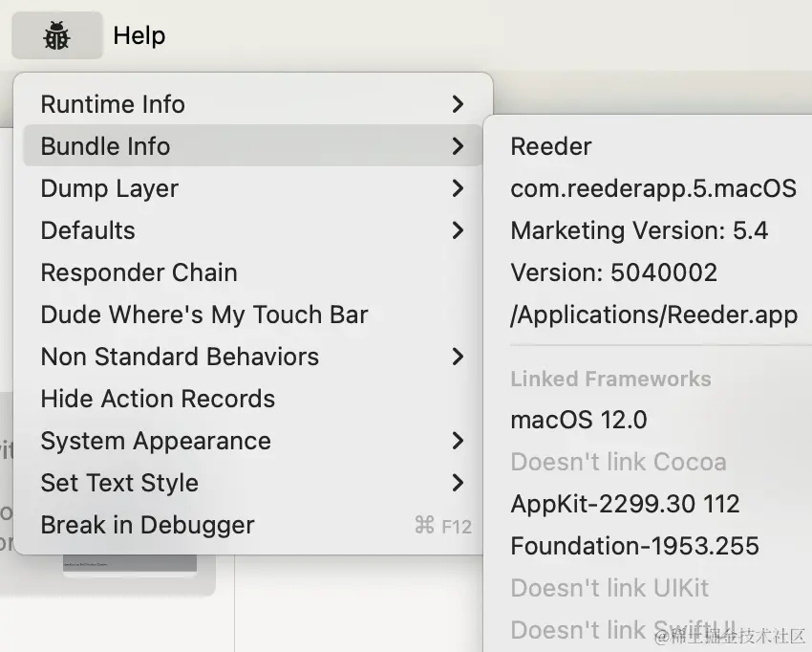This screenshot has height=652, width=812.
Task: Open the Help menu
Action: pos(139,35)
